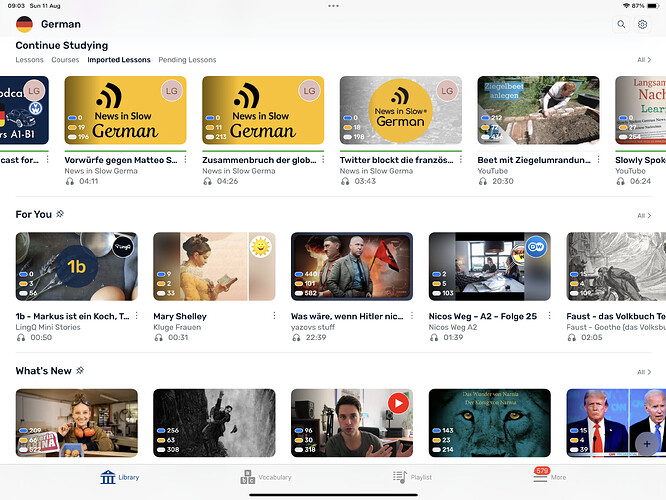
Task: Open options for Mary Shelley lesson
Action: tap(274, 316)
